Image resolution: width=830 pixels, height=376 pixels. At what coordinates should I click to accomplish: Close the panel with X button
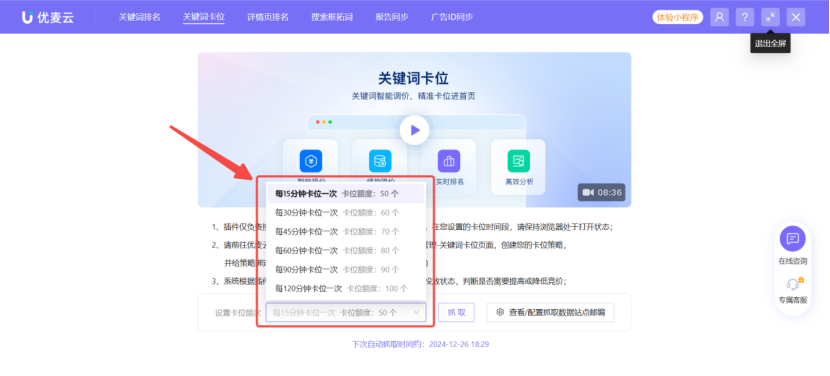point(796,17)
